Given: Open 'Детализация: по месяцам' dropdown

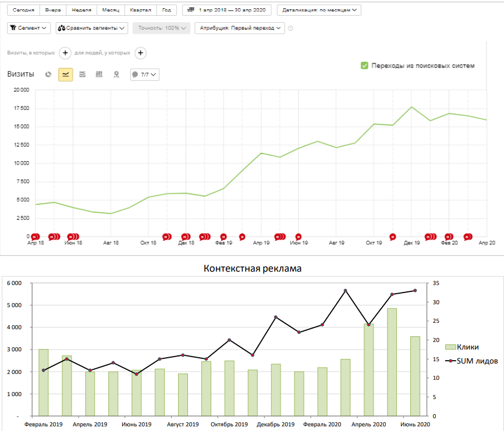Looking at the screenshot, I should coord(319,10).
